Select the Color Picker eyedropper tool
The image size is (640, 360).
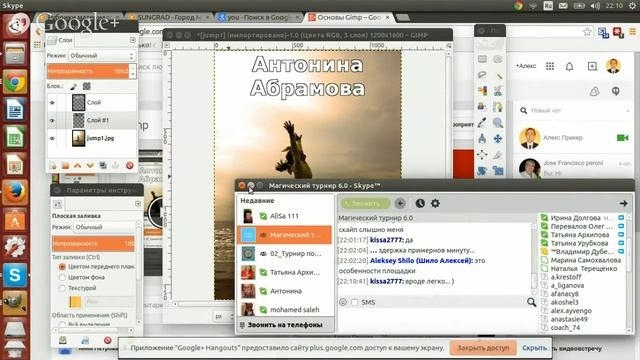482,123
